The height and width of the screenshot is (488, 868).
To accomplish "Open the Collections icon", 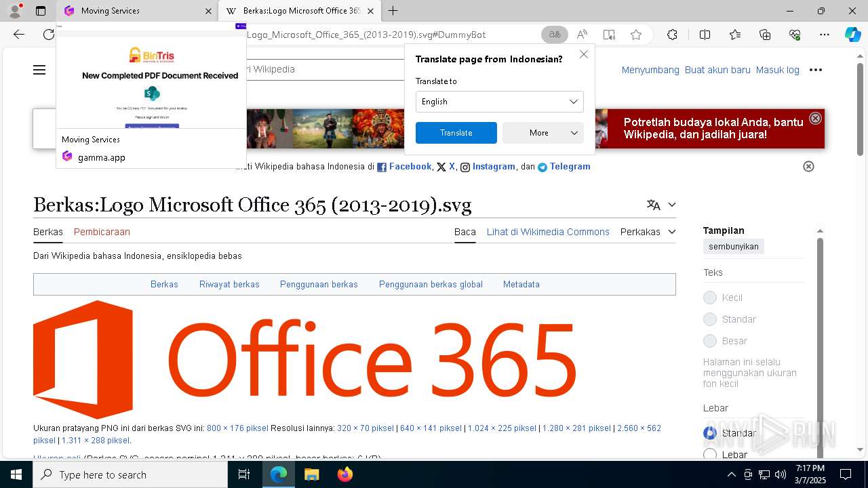I will pyautogui.click(x=765, y=35).
